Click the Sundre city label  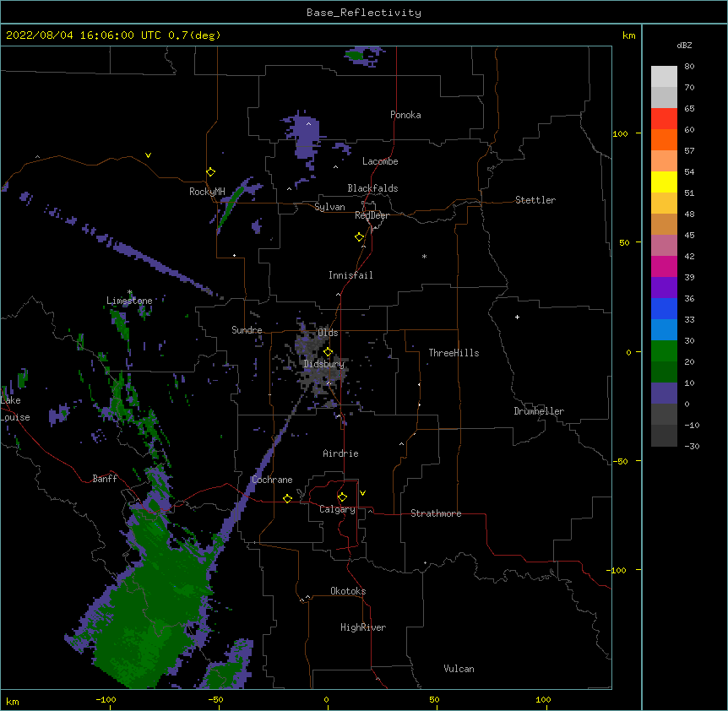coord(247,330)
